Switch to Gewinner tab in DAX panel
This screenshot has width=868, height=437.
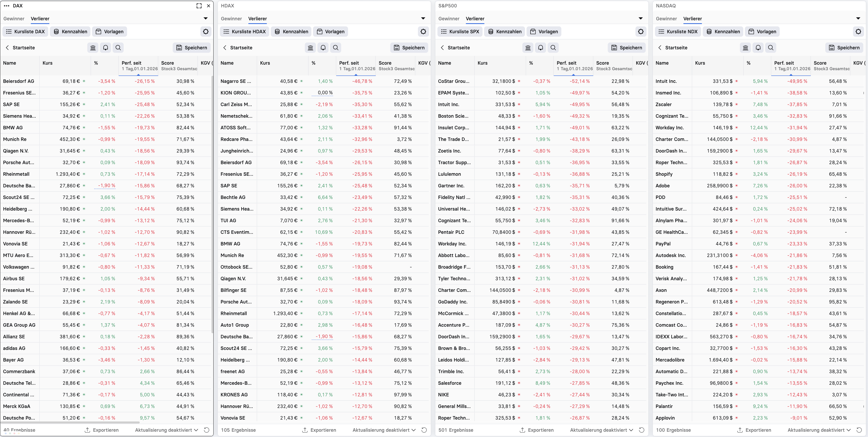coord(14,19)
